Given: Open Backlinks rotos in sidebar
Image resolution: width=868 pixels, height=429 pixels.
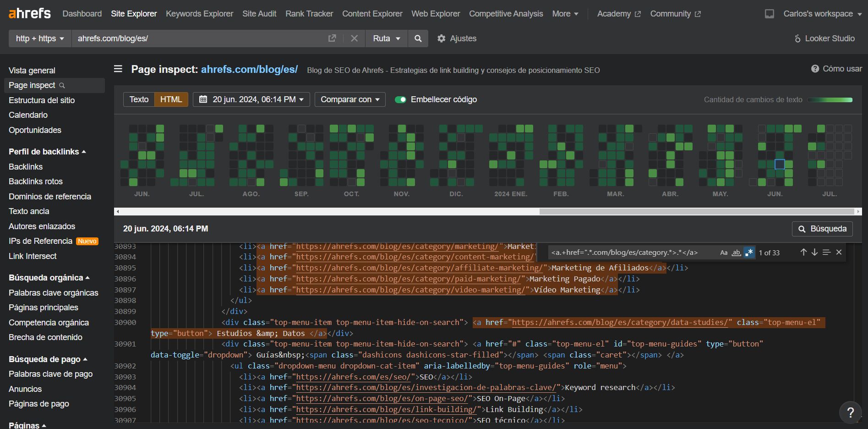Looking at the screenshot, I should point(36,181).
